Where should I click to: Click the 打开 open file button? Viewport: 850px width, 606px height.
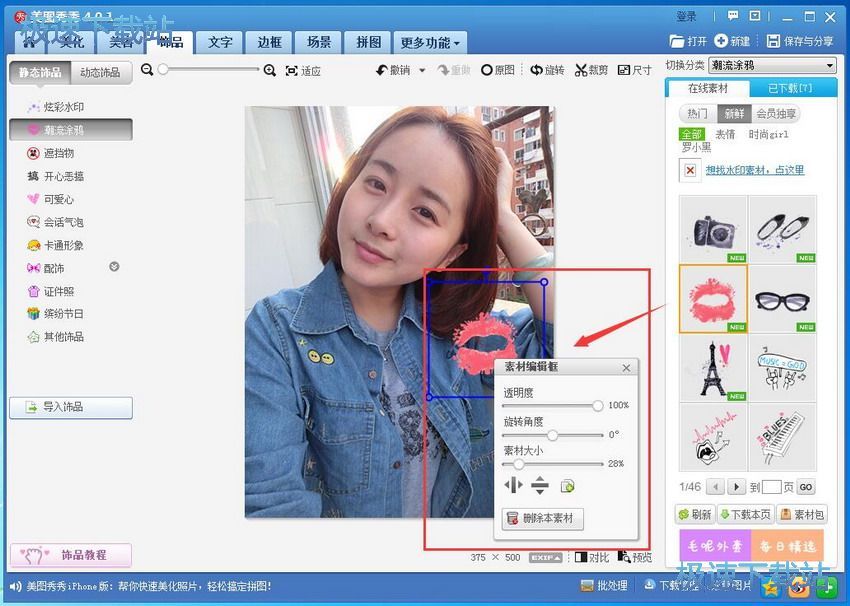pyautogui.click(x=688, y=41)
